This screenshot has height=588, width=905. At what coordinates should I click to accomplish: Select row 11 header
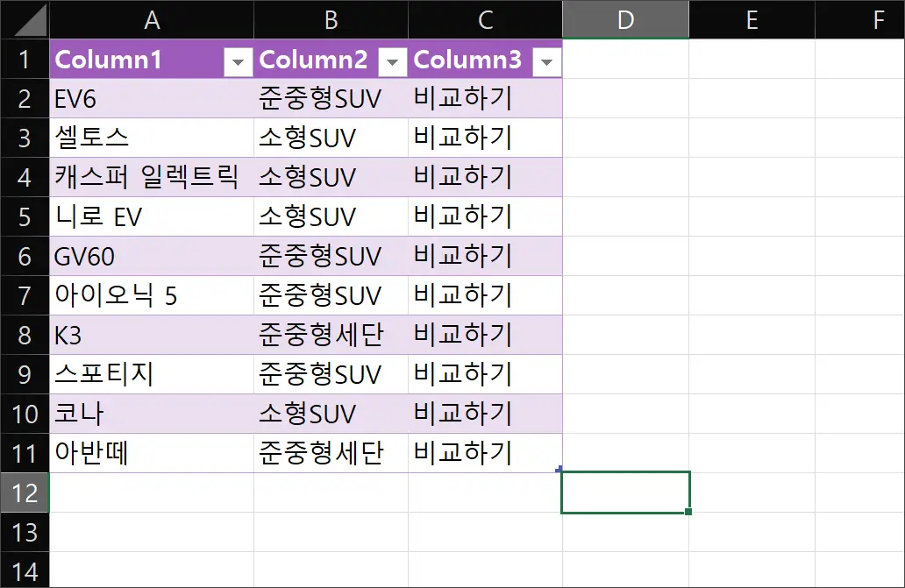click(25, 453)
